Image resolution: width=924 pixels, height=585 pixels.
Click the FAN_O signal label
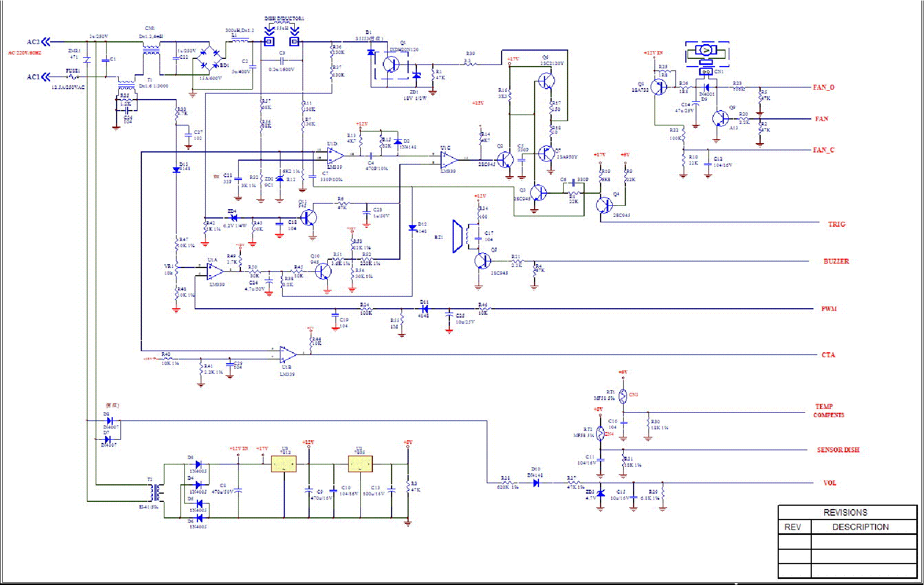tap(824, 88)
